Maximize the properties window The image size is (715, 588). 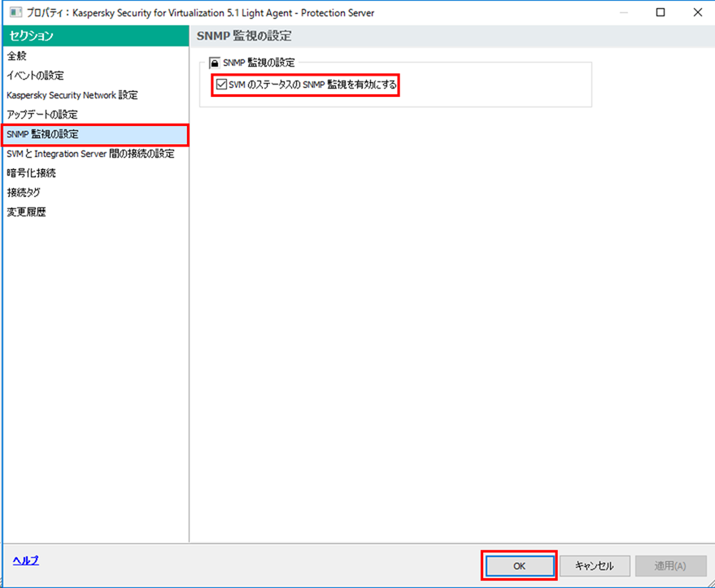(x=661, y=12)
